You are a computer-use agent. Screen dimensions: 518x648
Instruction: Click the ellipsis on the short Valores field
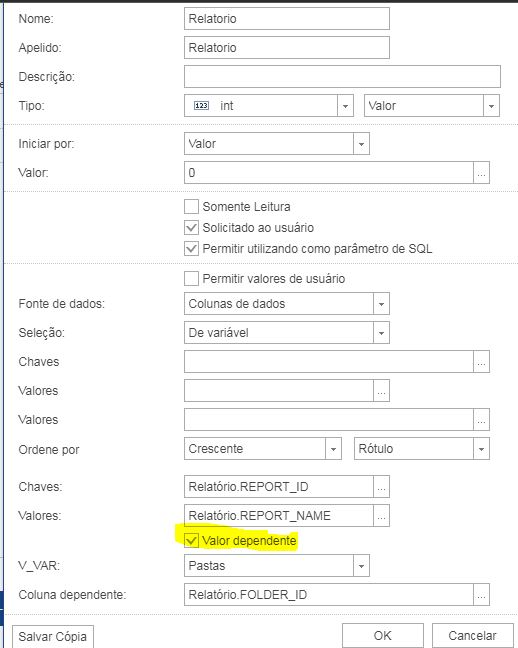click(381, 391)
